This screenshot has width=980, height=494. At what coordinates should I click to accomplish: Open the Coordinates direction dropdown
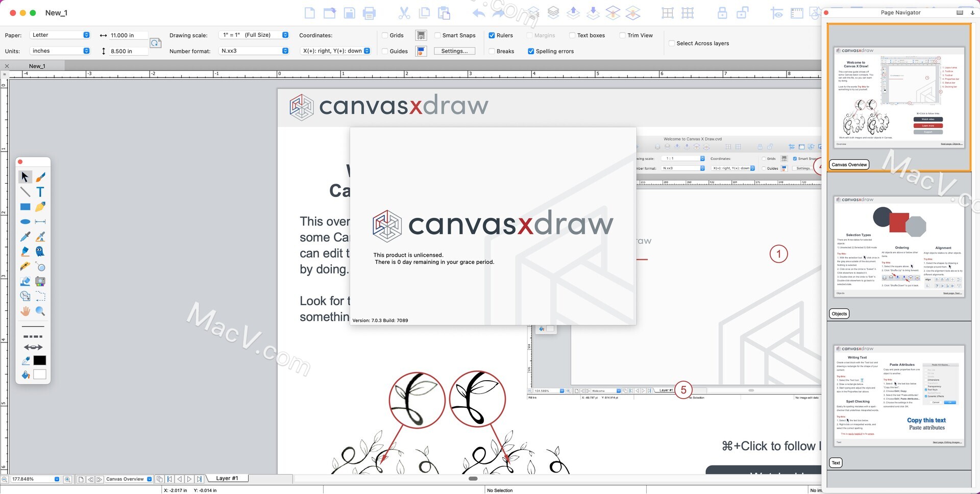[x=335, y=51]
